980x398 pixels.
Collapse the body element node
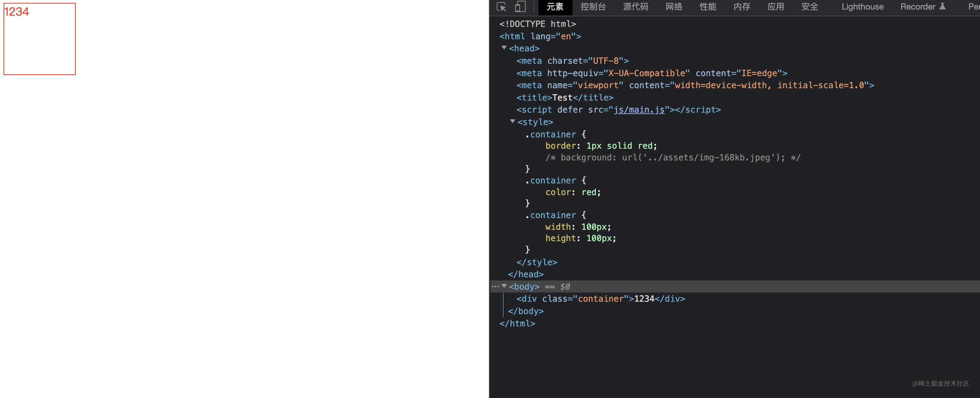[504, 286]
